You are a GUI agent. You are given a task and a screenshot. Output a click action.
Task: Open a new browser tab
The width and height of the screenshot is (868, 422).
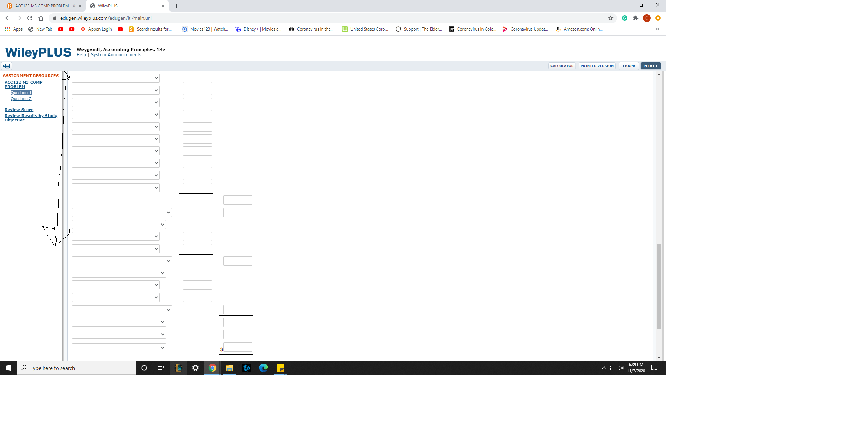[x=176, y=6]
